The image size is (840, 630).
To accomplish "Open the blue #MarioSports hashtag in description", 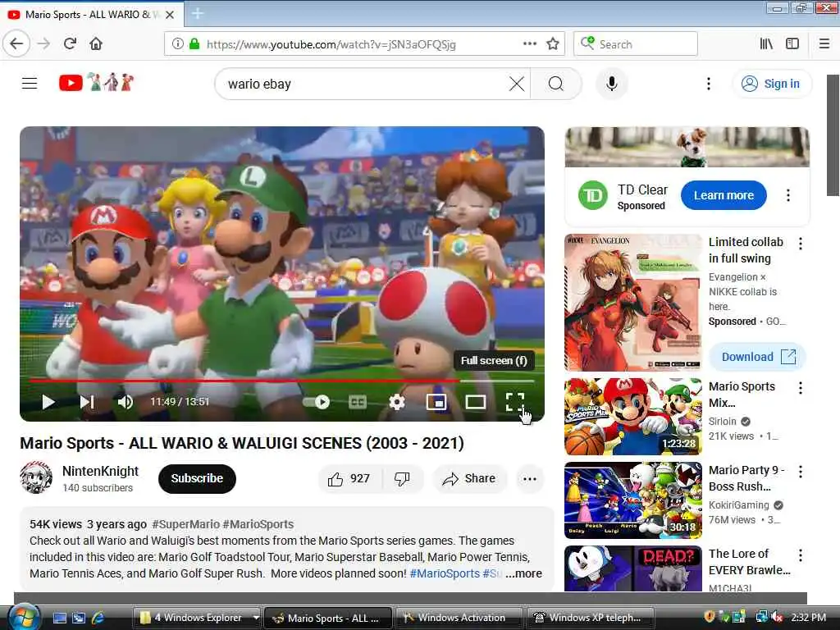I will coord(445,573).
